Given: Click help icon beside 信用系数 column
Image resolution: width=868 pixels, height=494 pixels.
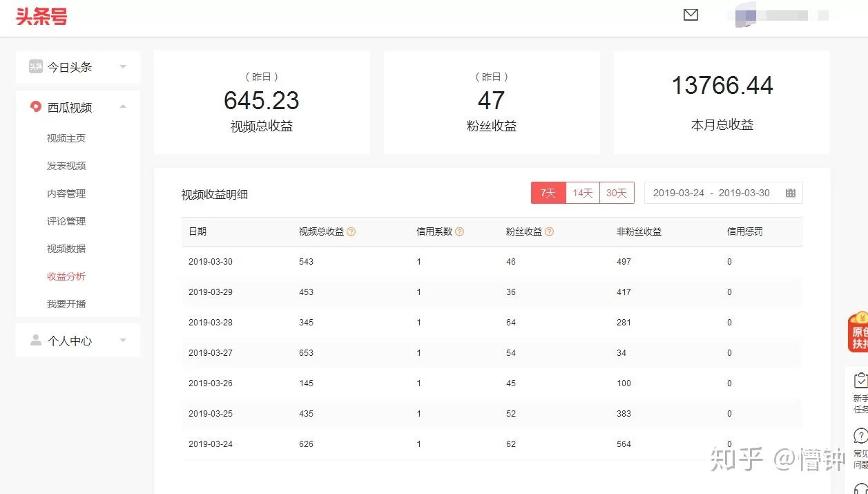Looking at the screenshot, I should 459,232.
